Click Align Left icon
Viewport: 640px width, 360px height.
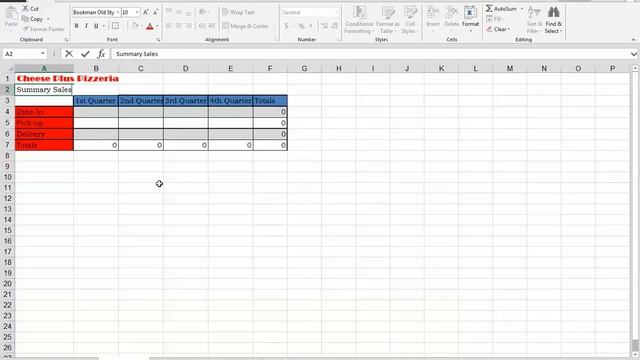coord(169,26)
